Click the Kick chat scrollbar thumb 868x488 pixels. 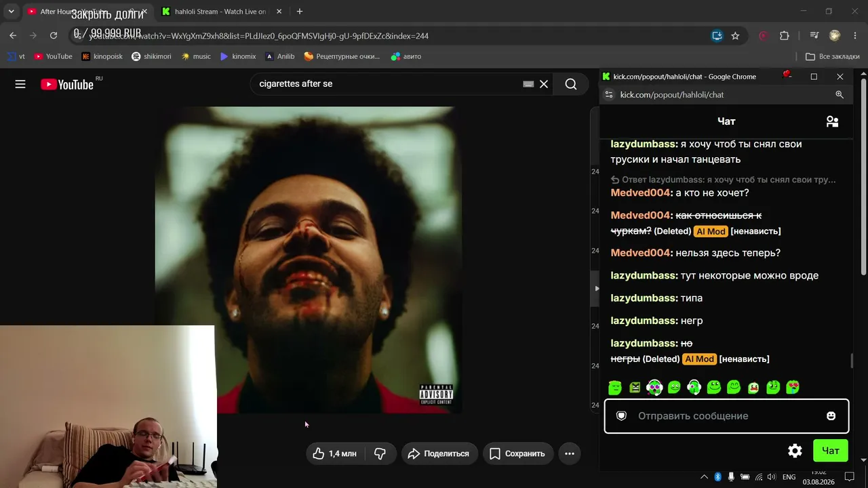[852, 361]
